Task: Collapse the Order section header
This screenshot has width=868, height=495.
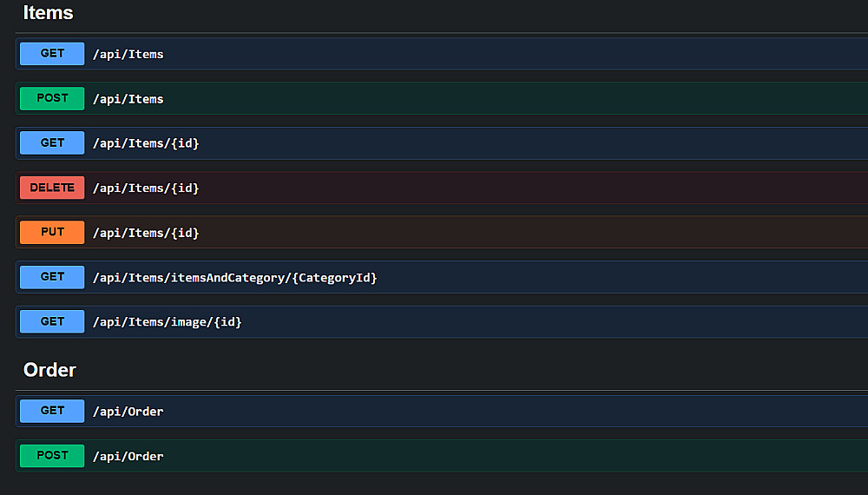Action: tap(49, 370)
